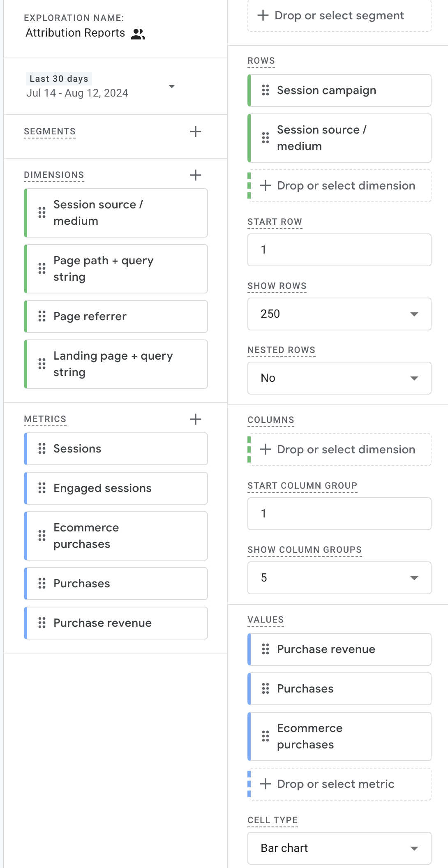The width and height of the screenshot is (448, 868).
Task: Click drag handle on Session campaign row
Action: tap(266, 90)
